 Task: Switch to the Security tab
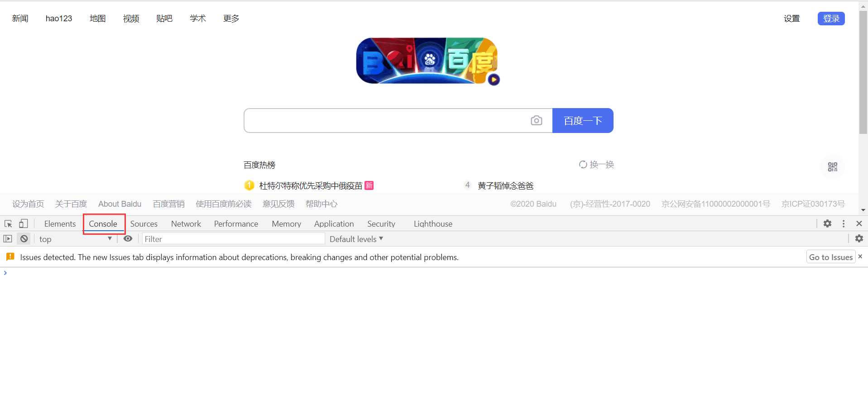381,224
